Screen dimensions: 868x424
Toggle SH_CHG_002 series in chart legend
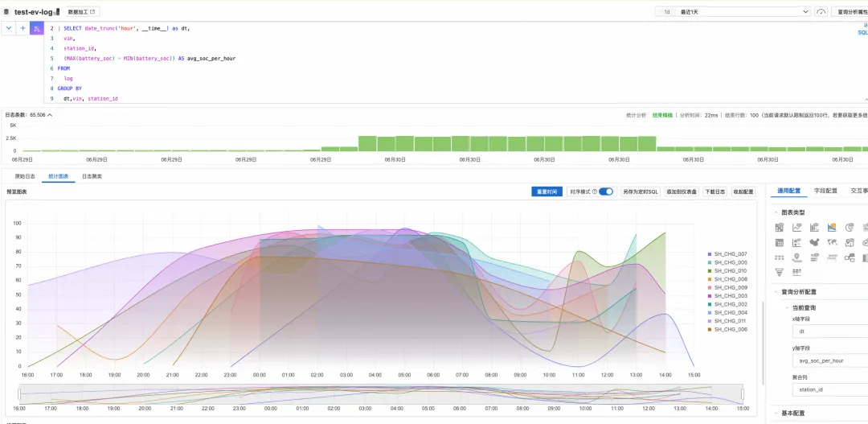(x=727, y=304)
